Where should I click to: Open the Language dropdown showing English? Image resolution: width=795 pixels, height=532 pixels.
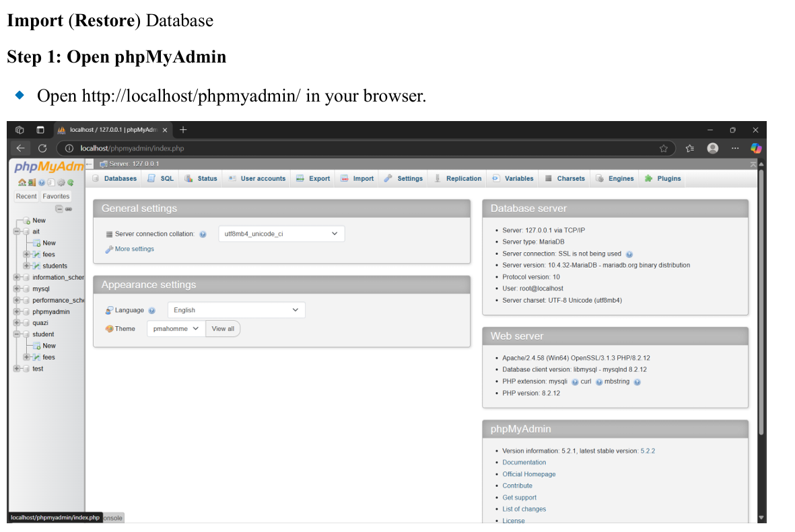[x=236, y=310]
